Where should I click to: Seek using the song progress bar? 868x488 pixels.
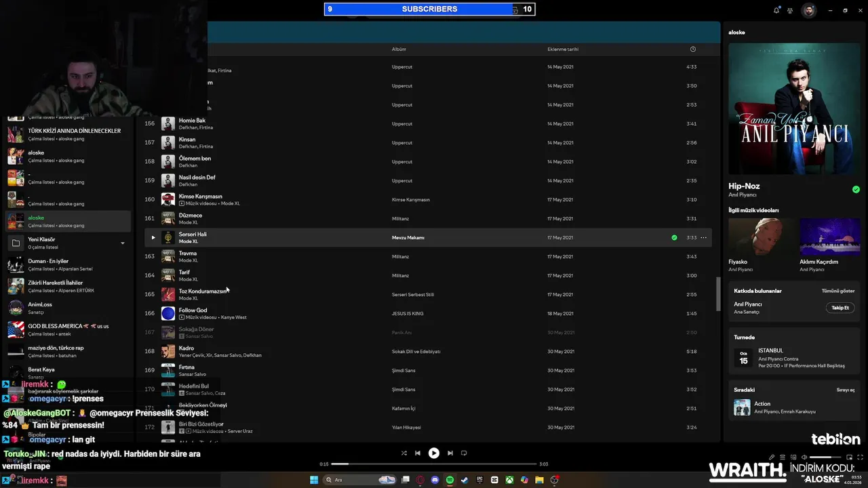pyautogui.click(x=434, y=464)
